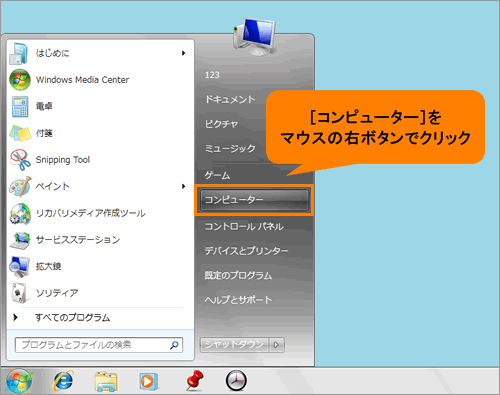Click the magnifier search icon in search box

click(174, 345)
